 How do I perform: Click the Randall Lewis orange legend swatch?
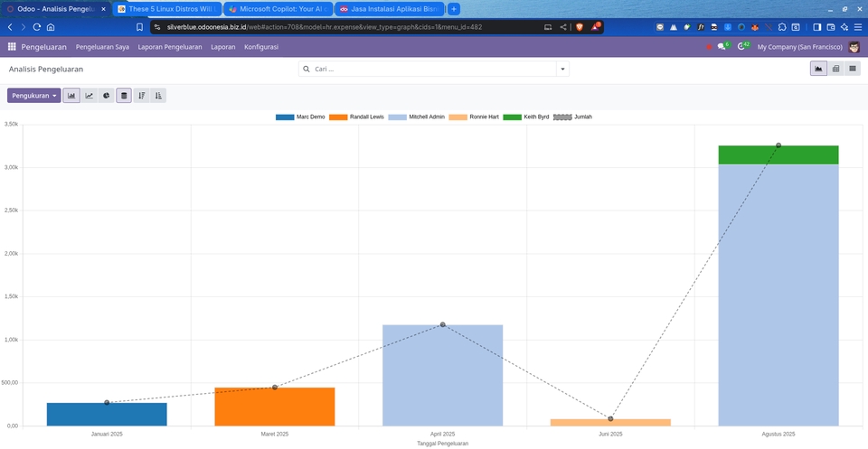point(339,117)
